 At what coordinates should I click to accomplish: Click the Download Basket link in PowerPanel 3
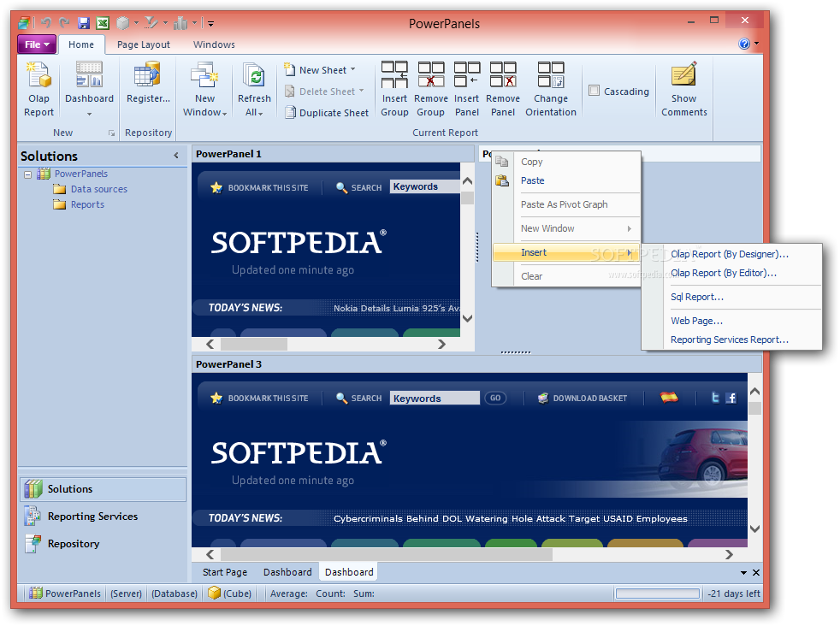tap(583, 398)
